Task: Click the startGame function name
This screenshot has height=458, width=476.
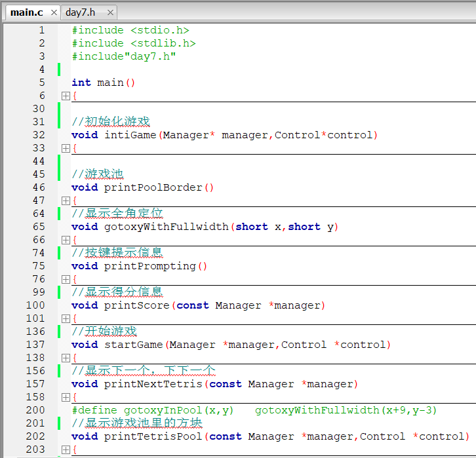Action: pos(134,344)
